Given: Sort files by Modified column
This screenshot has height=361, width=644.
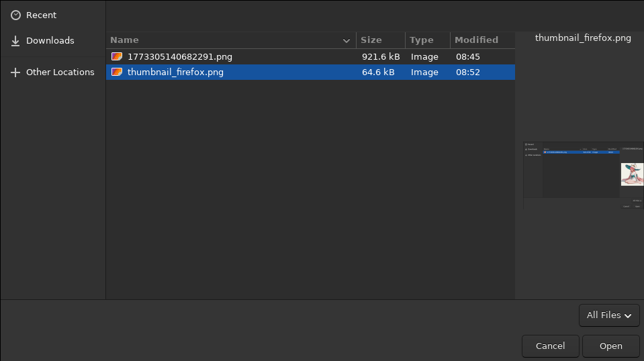Looking at the screenshot, I should click(483, 40).
